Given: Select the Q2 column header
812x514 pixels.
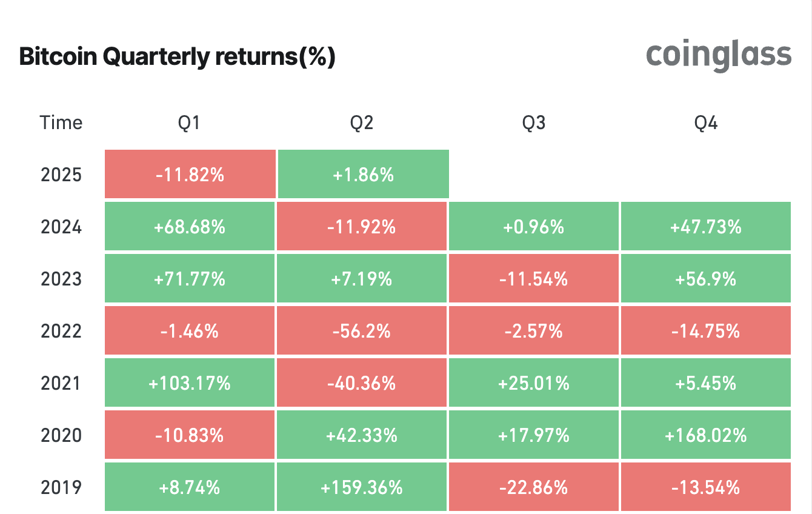Looking at the screenshot, I should (x=362, y=123).
